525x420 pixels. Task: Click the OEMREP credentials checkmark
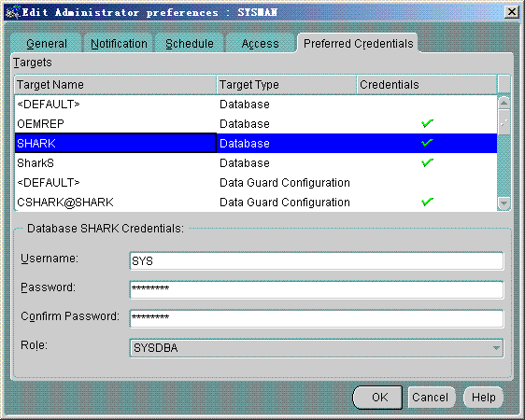point(427,123)
